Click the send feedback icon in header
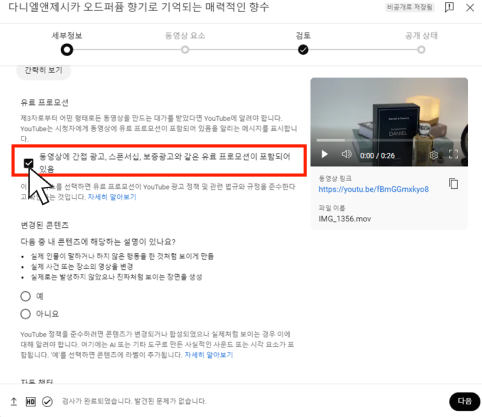The width and height of the screenshot is (482, 417). coord(449,7)
